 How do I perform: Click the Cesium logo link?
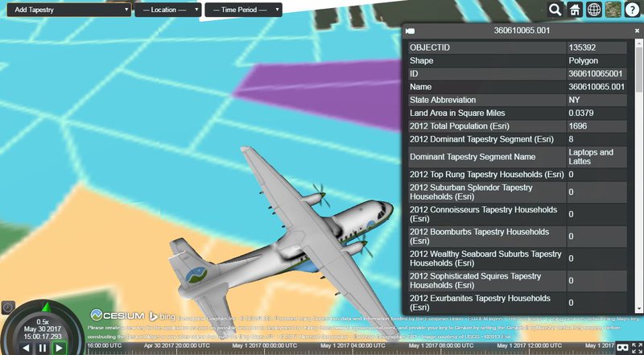(x=118, y=315)
